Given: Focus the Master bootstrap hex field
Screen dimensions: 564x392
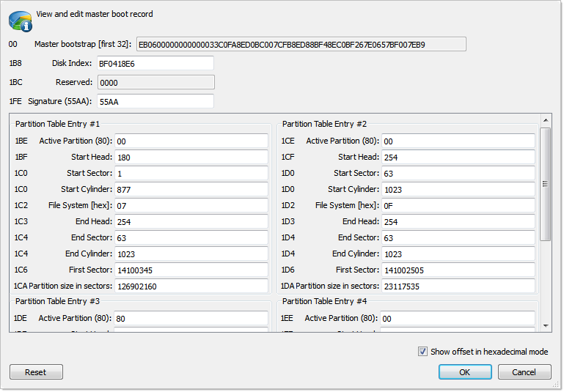Looking at the screenshot, I should 301,45.
